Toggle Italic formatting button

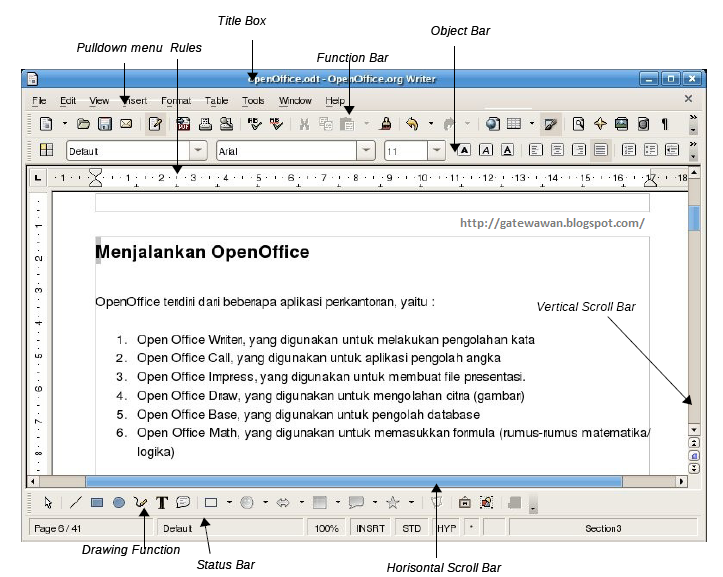(486, 150)
